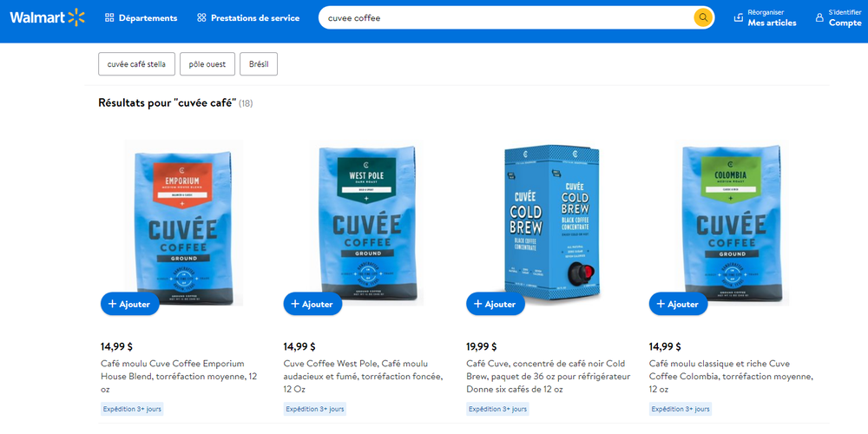Click the S'identifier Compte person icon
Screen dimensions: 868x434
coord(819,17)
